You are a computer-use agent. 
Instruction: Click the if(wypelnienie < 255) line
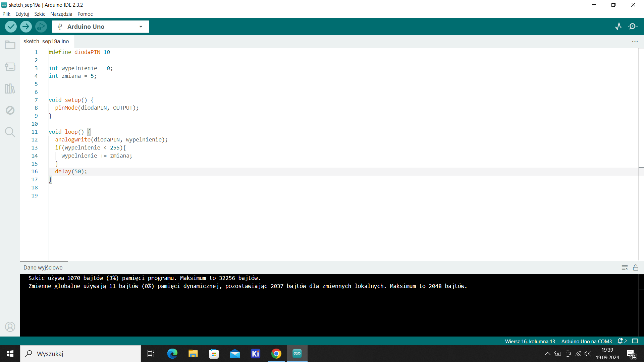(x=91, y=148)
